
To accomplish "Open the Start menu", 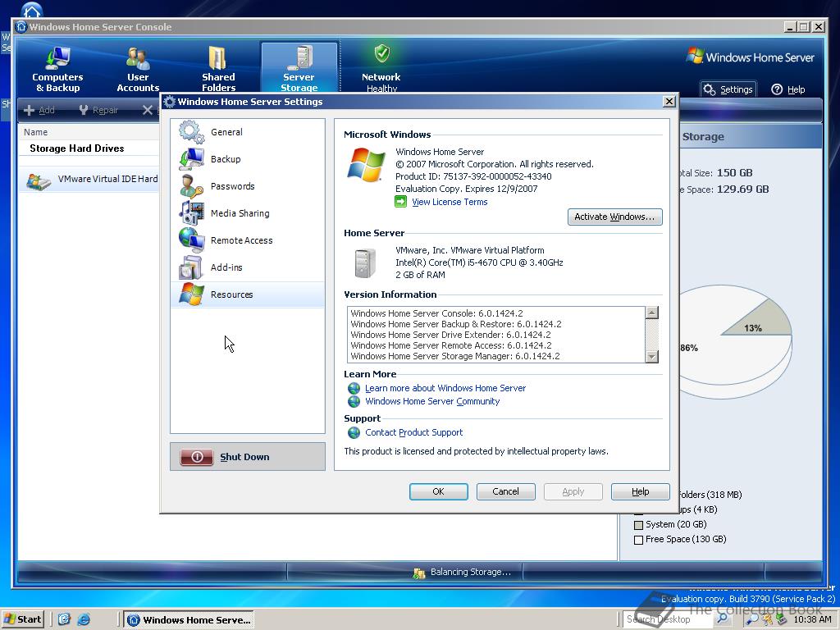I will 22,619.
